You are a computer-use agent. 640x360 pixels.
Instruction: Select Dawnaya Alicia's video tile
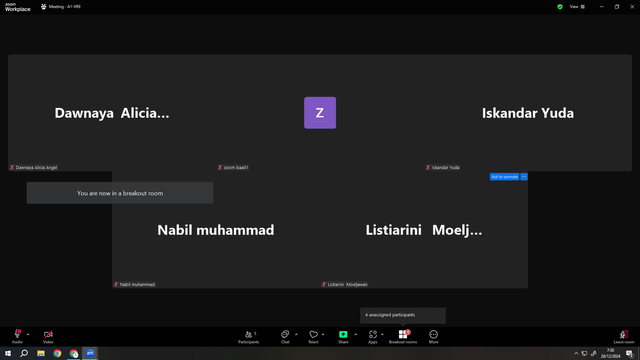pyautogui.click(x=112, y=113)
